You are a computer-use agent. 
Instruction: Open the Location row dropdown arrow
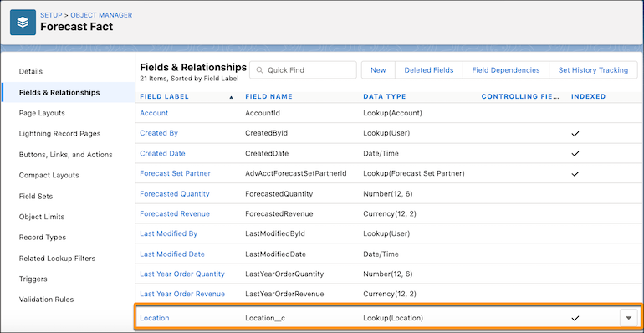pos(628,318)
